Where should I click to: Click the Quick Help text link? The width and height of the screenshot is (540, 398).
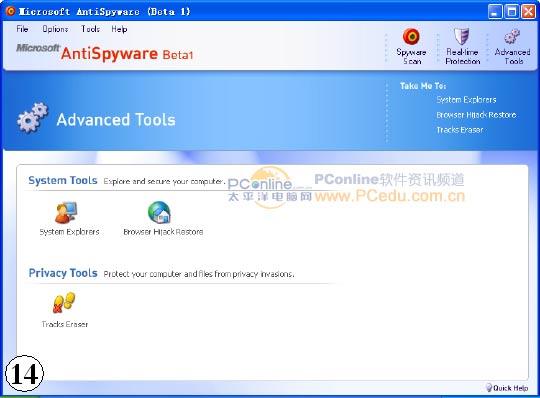point(510,388)
